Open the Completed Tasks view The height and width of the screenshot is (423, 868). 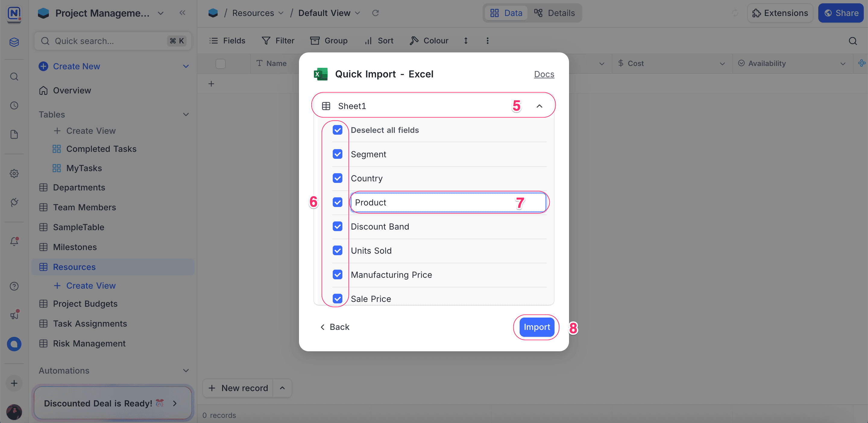coord(102,149)
